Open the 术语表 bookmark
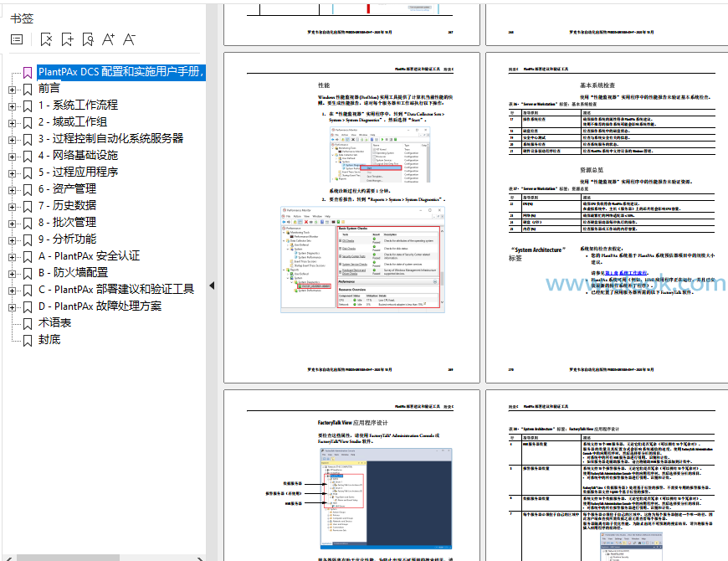 pyautogui.click(x=54, y=322)
